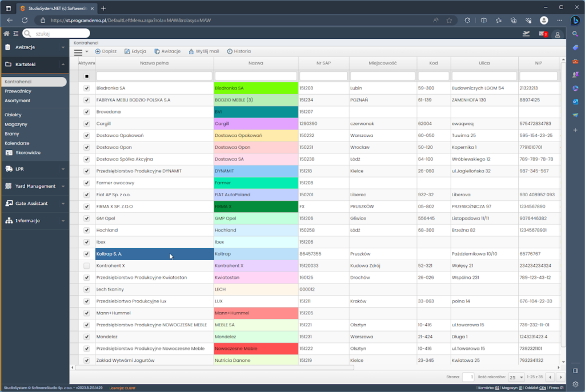Image resolution: width=585 pixels, height=392 pixels.
Task: Click Wyślij mail in the toolbar
Action: [x=203, y=51]
